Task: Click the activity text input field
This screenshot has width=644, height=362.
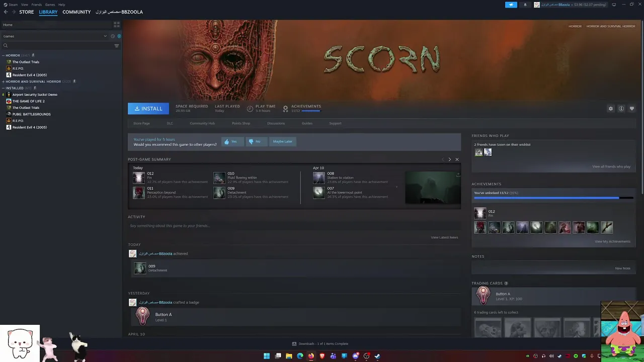Action: tap(294, 226)
